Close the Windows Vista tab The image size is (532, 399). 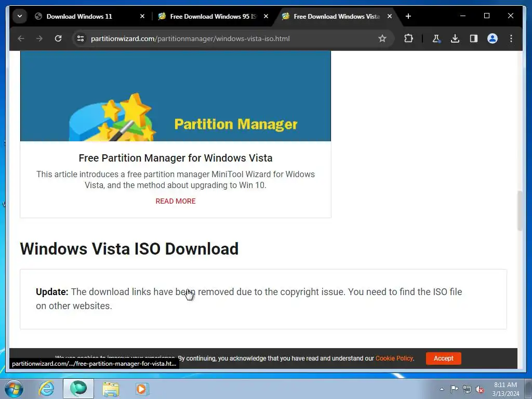[x=390, y=16]
